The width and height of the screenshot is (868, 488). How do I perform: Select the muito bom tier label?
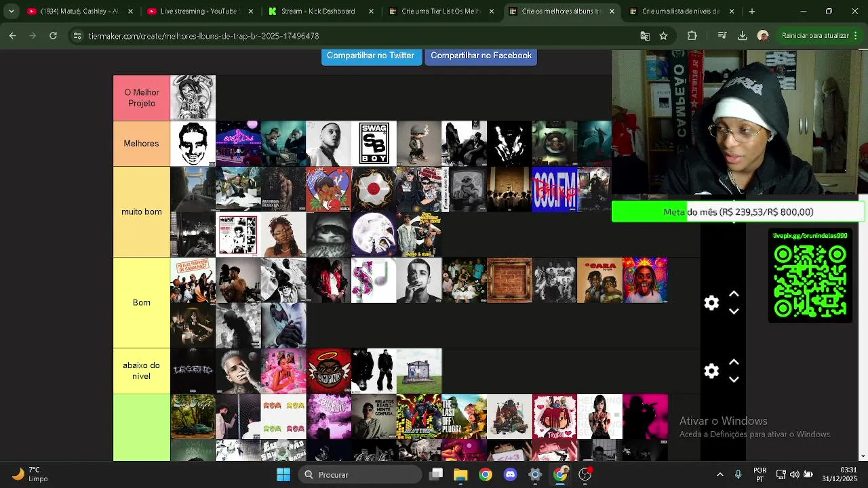click(142, 211)
